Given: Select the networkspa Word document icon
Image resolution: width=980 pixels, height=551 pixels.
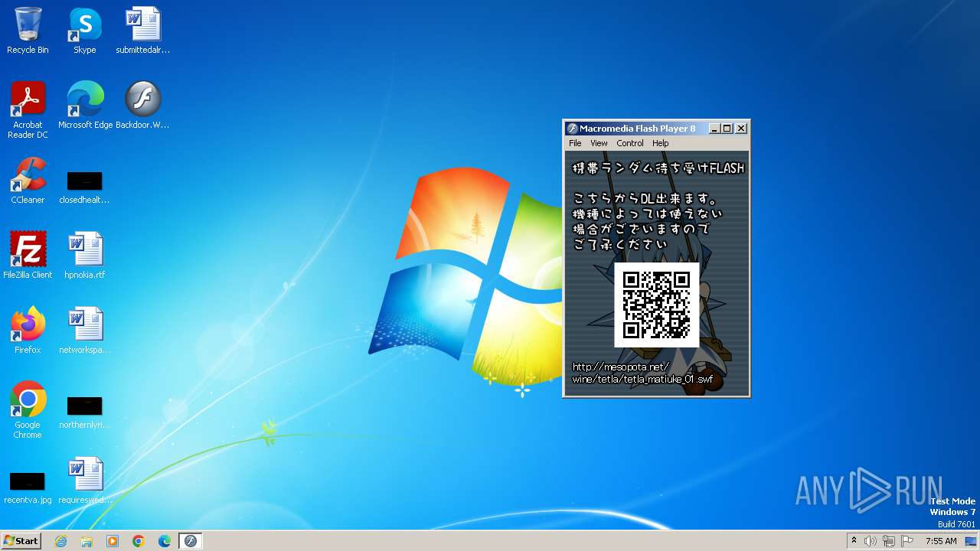Looking at the screenshot, I should click(x=84, y=331).
